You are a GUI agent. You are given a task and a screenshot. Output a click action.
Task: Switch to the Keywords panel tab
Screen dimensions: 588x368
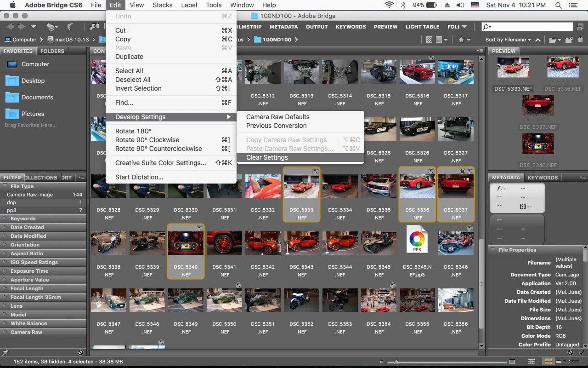tap(543, 178)
